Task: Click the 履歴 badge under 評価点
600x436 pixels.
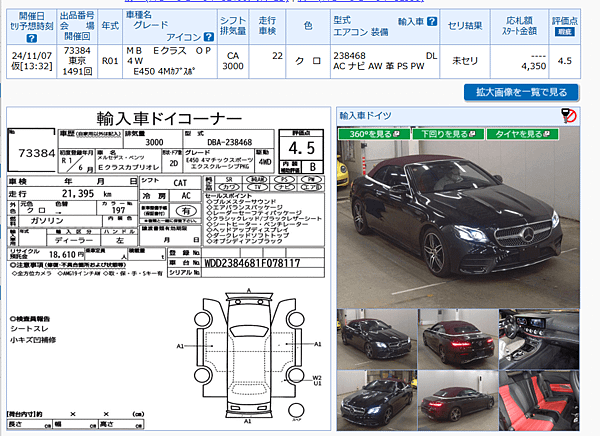Action: click(x=564, y=32)
